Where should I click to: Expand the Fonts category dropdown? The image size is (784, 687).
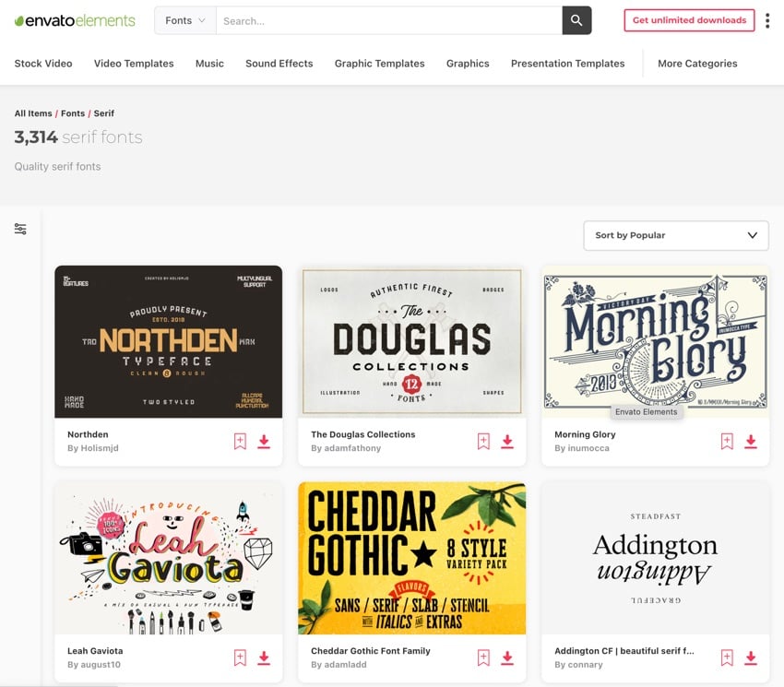click(185, 20)
